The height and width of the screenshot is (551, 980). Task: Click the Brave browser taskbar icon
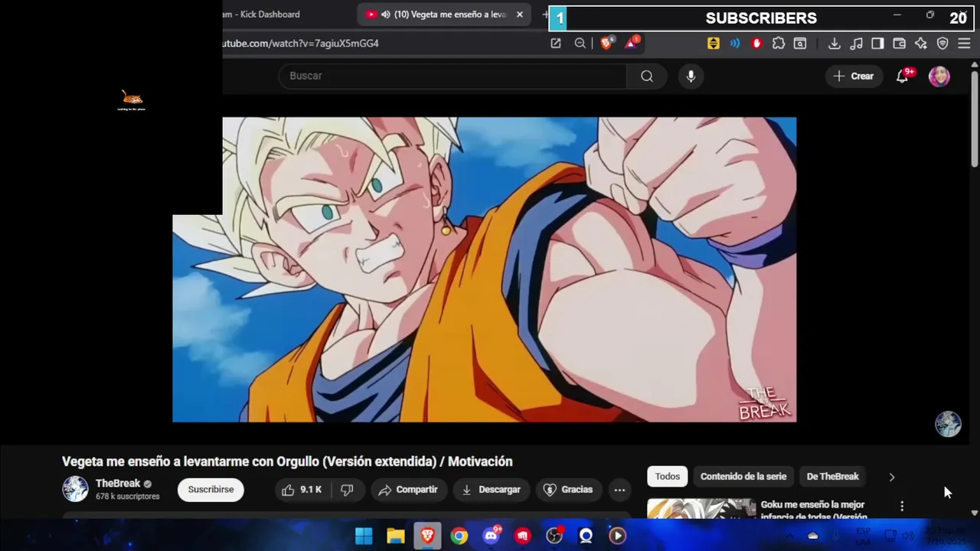tap(427, 536)
